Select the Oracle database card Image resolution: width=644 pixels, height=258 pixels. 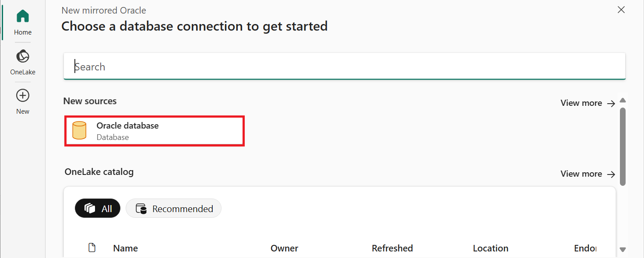coord(154,130)
